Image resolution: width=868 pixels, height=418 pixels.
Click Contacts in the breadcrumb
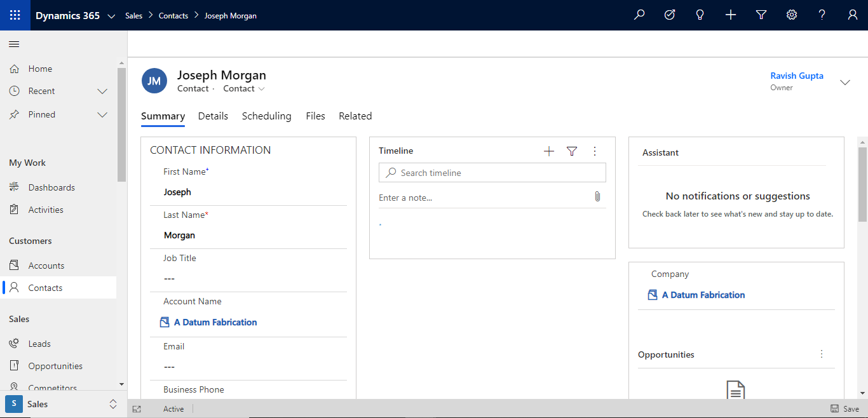pyautogui.click(x=173, y=16)
